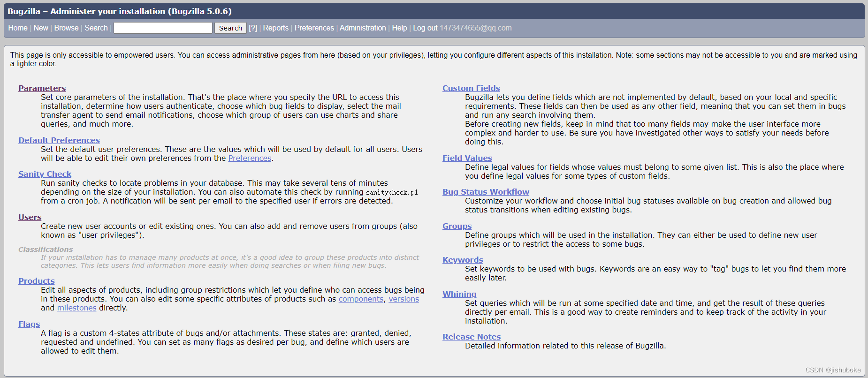Open the [?] quick search help link
Image resolution: width=868 pixels, height=378 pixels.
[x=253, y=28]
